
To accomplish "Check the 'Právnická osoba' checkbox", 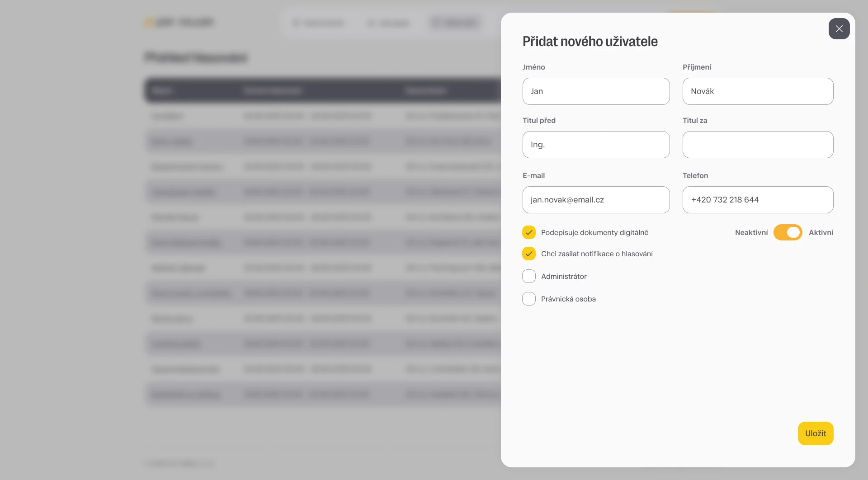I will coord(529,299).
